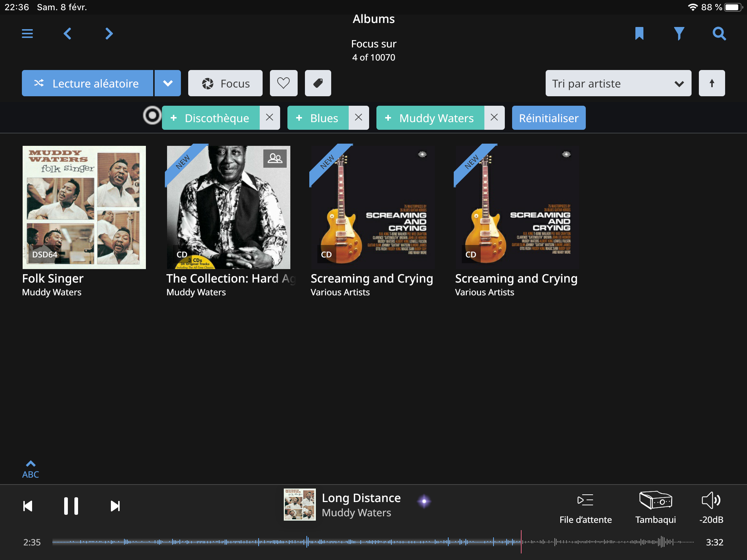
Task: Open the Tri par artiste dropdown
Action: coord(618,83)
